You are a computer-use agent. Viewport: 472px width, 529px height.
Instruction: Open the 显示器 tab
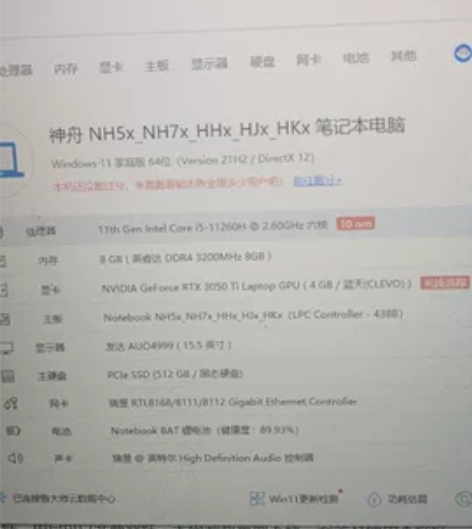coord(210,64)
